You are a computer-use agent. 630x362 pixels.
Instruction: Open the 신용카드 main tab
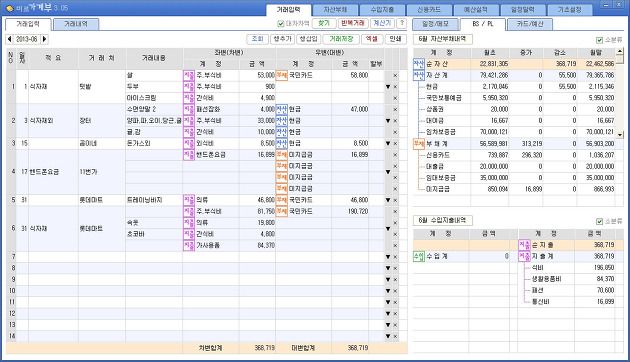pyautogui.click(x=429, y=10)
